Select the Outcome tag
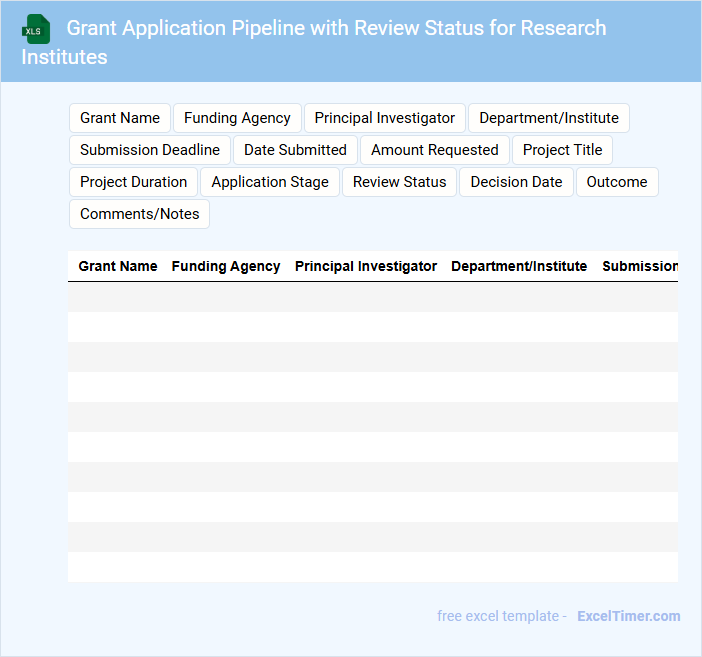The height and width of the screenshot is (657, 702). [x=616, y=182]
